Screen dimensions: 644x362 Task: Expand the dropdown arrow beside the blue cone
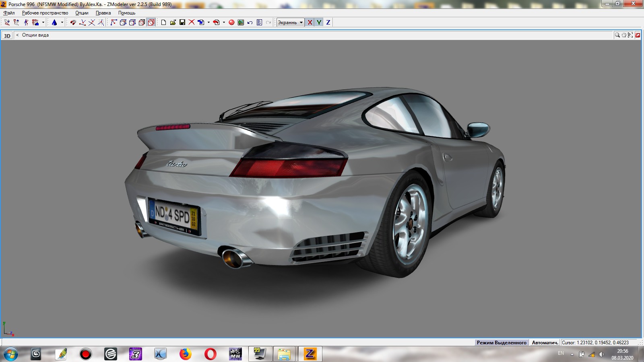pos(62,23)
